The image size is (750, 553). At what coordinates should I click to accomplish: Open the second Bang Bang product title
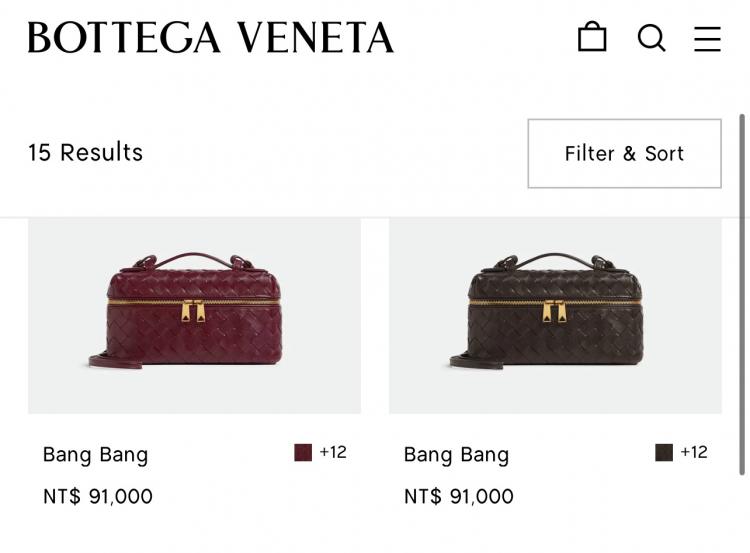(456, 455)
